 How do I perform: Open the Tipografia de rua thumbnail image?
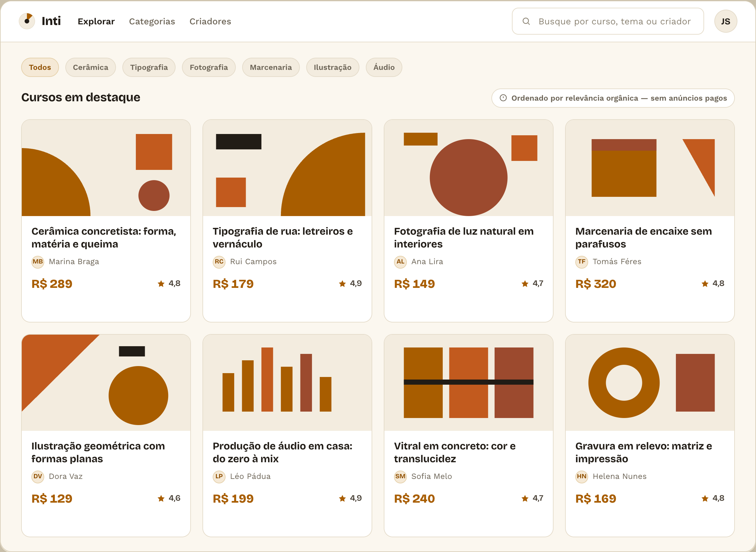click(x=287, y=168)
